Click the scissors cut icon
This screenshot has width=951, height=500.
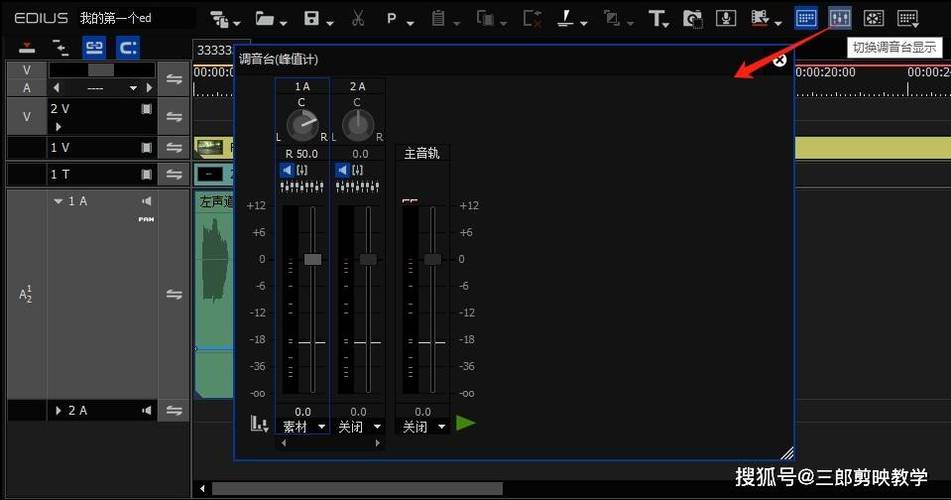pos(358,18)
